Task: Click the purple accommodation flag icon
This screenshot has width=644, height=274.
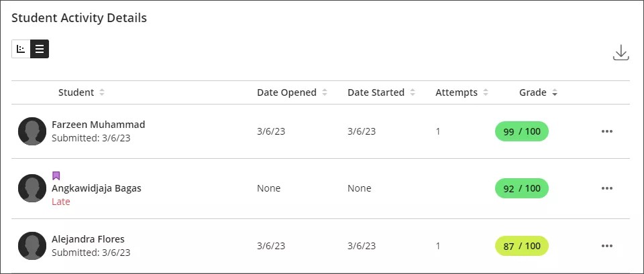Action: 56,176
